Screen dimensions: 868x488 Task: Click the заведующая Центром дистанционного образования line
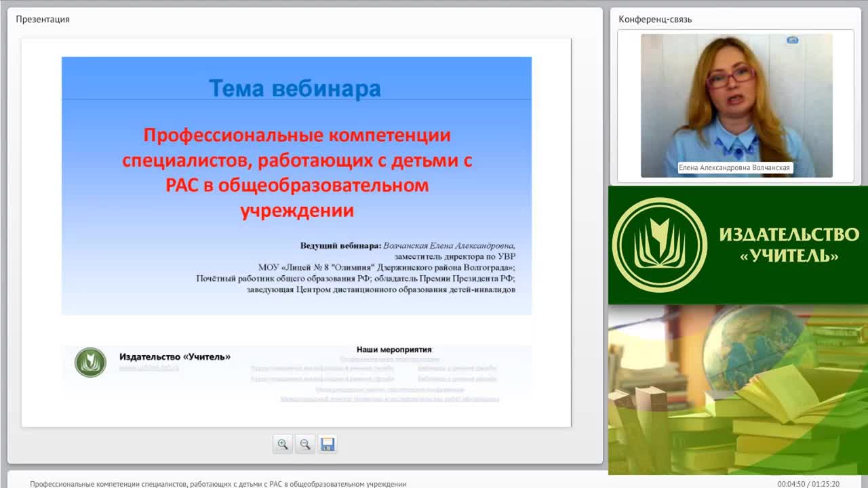[x=381, y=289]
